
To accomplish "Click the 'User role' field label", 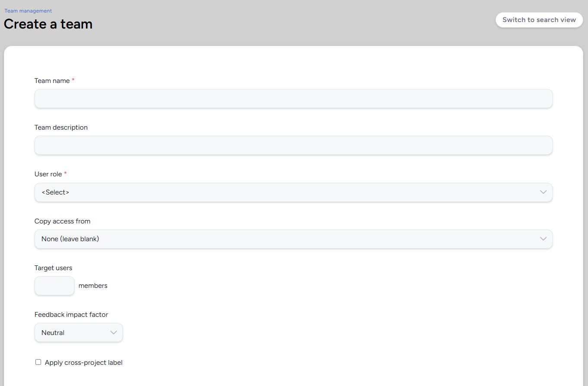I will pyautogui.click(x=48, y=174).
